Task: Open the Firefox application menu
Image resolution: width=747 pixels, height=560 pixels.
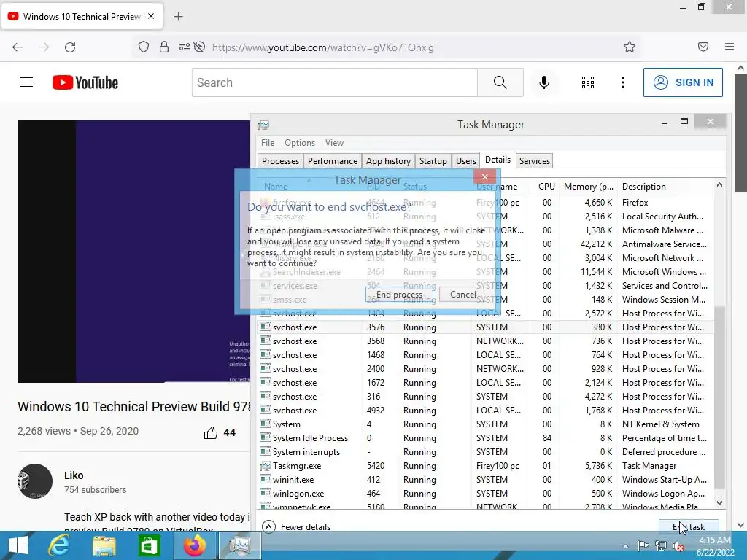Action: [x=729, y=47]
